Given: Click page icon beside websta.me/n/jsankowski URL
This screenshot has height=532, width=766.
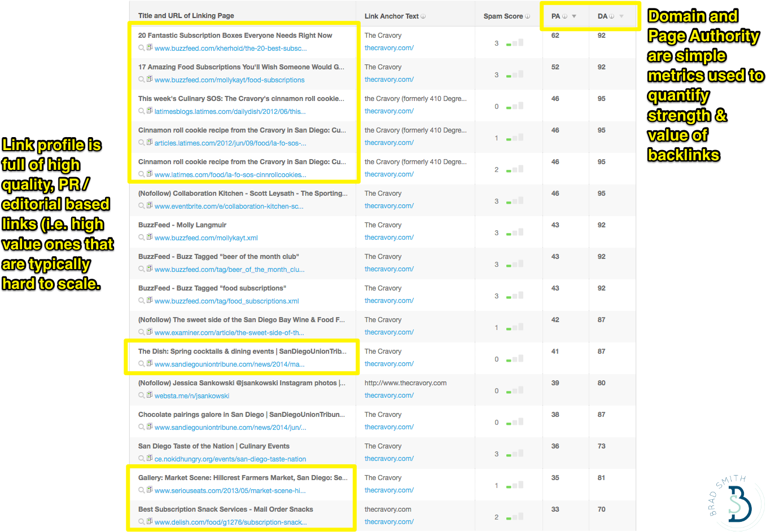Looking at the screenshot, I should click(x=150, y=395).
